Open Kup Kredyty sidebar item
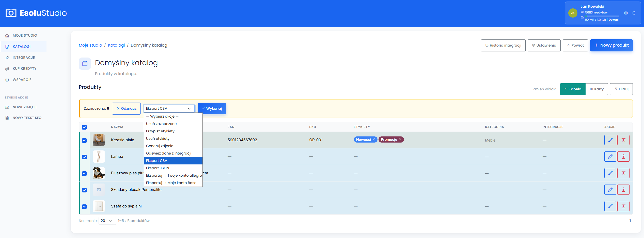 point(23,68)
